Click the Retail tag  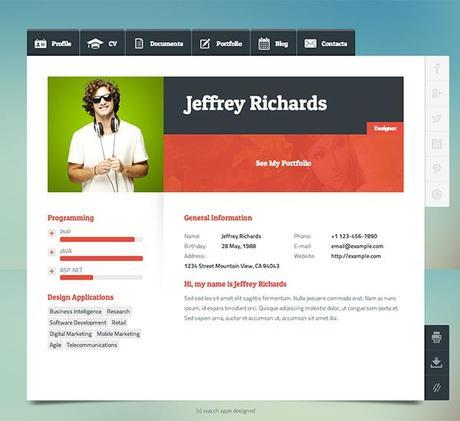coord(119,323)
